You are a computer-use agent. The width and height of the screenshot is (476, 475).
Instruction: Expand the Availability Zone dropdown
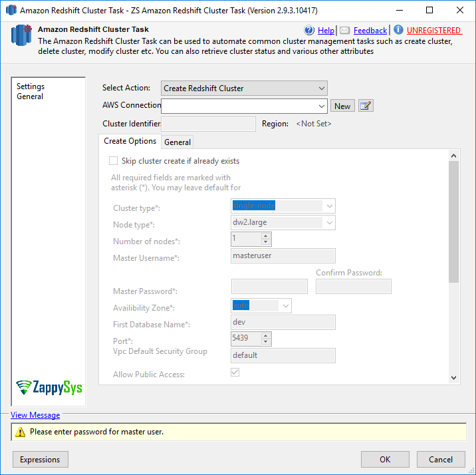pos(285,305)
